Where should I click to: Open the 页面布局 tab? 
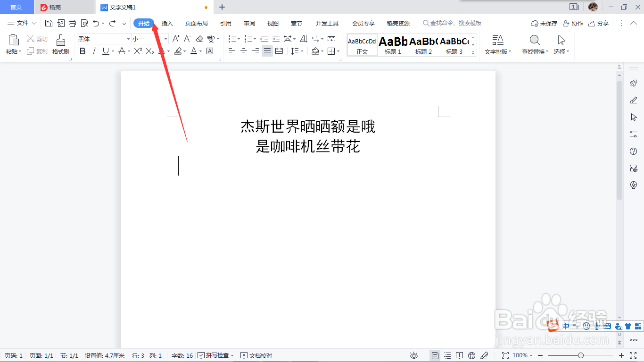coord(197,23)
